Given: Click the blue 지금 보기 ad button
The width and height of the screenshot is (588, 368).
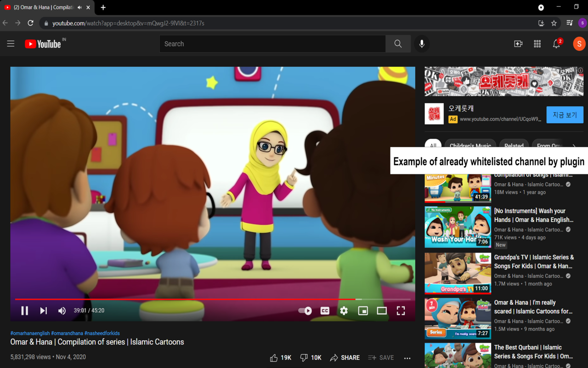Looking at the screenshot, I should pos(565,115).
